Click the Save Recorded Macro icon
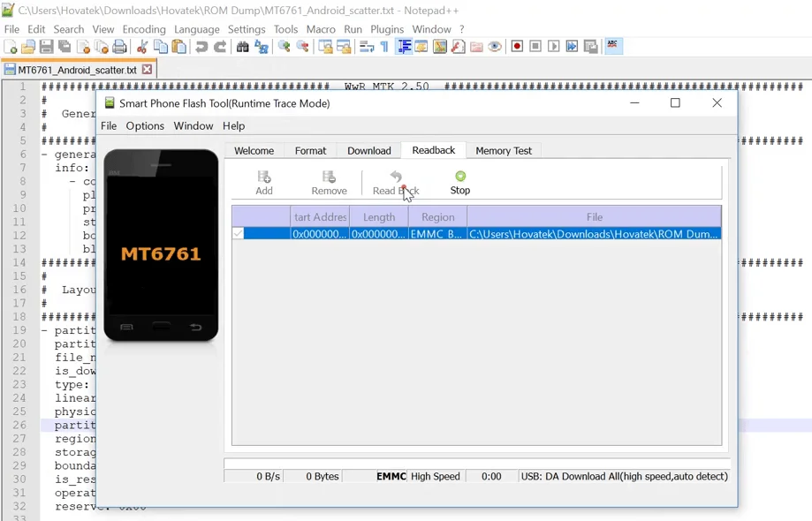The image size is (812, 521). click(x=590, y=47)
